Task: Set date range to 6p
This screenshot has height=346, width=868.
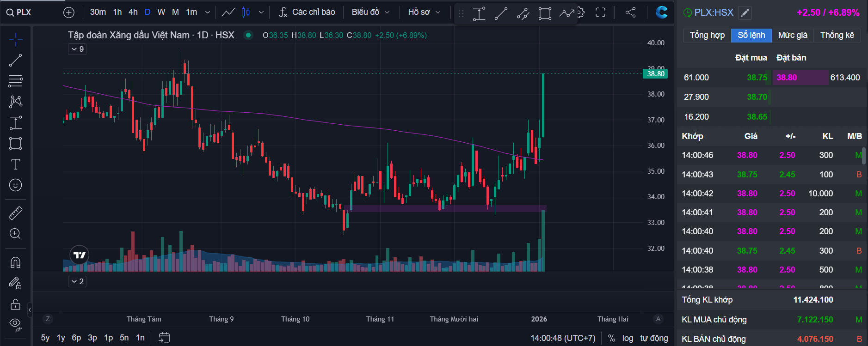Action: coord(76,338)
